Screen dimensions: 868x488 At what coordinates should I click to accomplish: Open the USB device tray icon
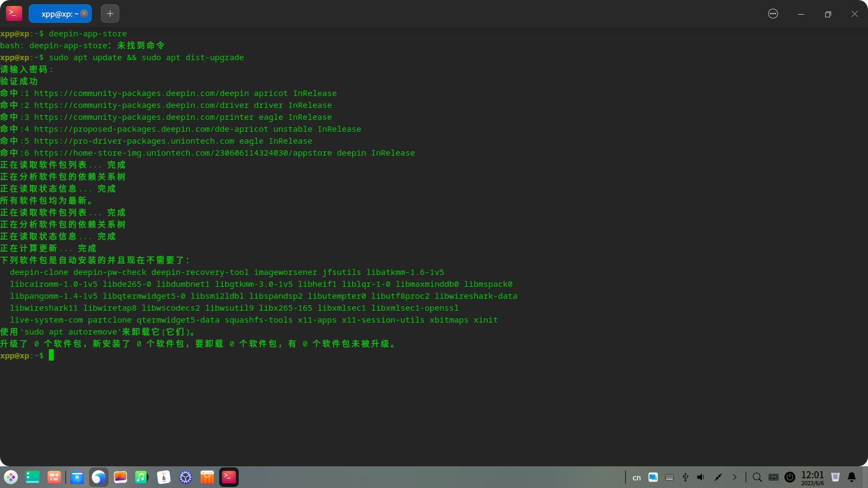[686, 477]
